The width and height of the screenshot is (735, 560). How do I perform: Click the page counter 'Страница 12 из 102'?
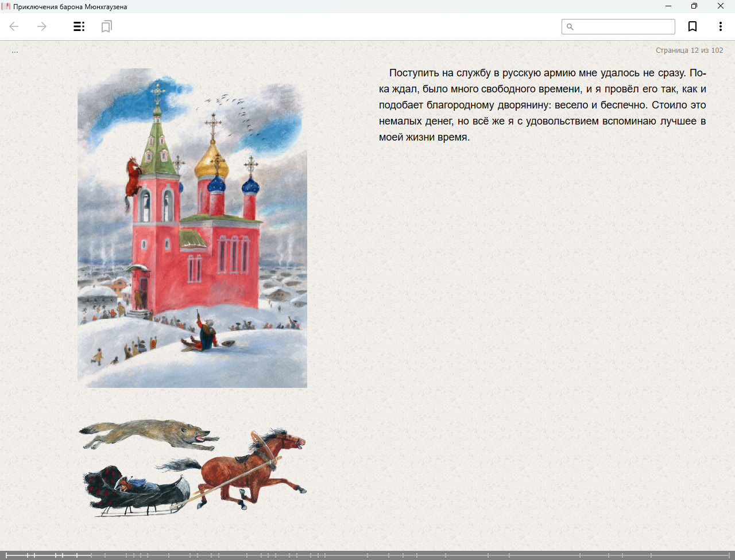[x=689, y=50]
